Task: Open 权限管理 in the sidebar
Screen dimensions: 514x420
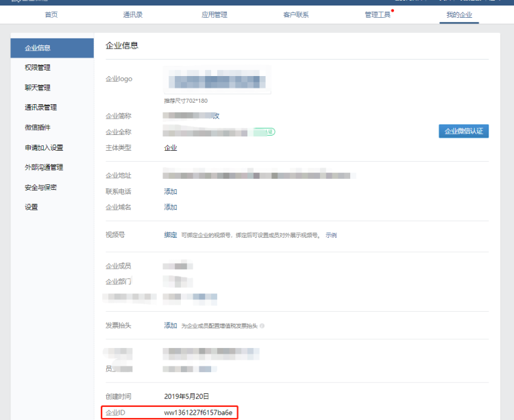Action: 37,68
